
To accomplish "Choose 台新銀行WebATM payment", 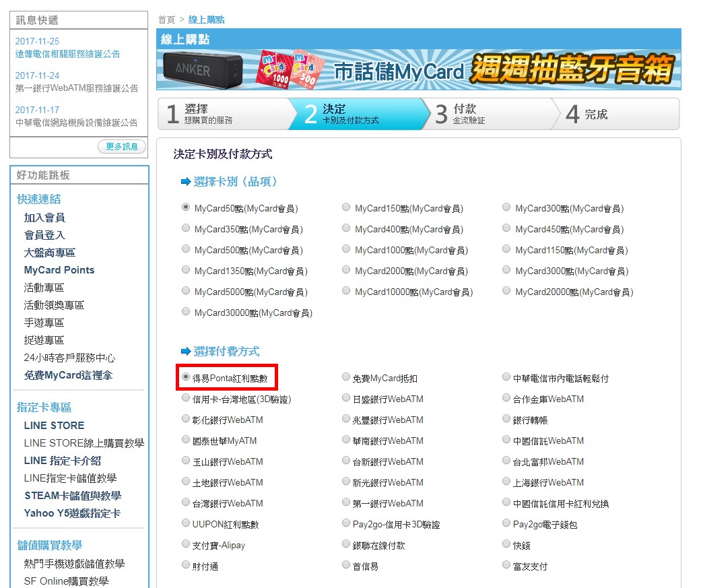I will click(346, 460).
